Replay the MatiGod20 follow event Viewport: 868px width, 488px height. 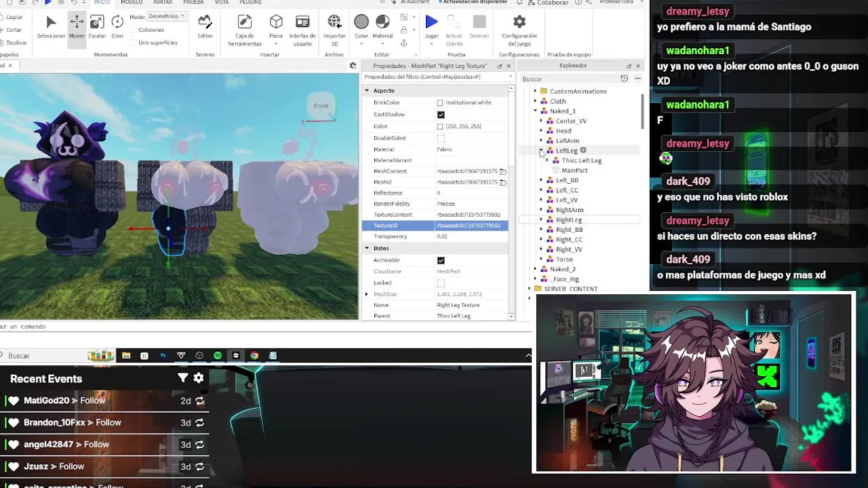pos(199,401)
